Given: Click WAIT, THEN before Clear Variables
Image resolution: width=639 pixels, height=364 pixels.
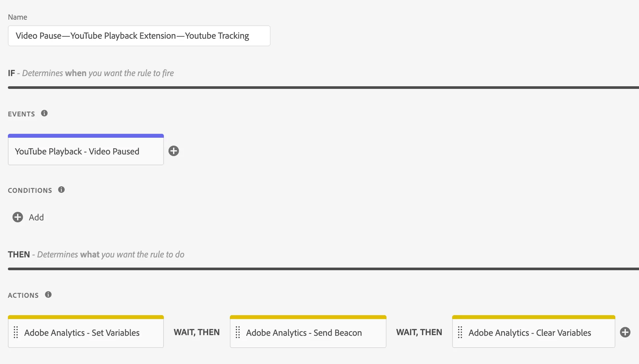Looking at the screenshot, I should coord(419,332).
